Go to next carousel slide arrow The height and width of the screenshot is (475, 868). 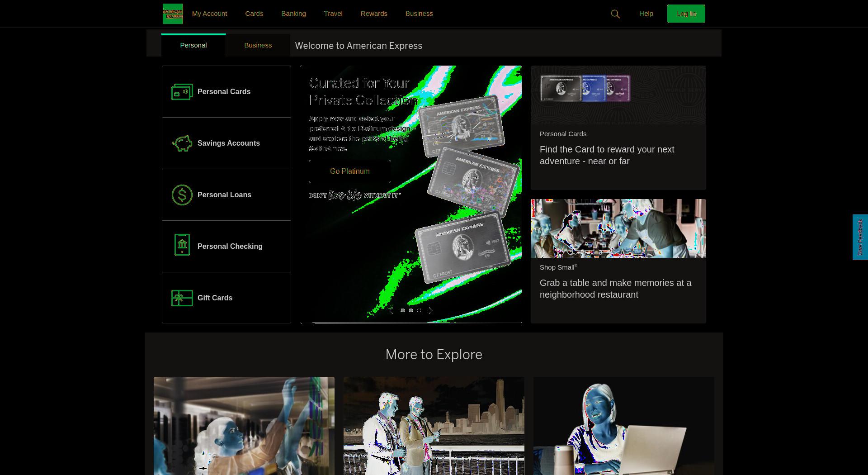point(431,310)
